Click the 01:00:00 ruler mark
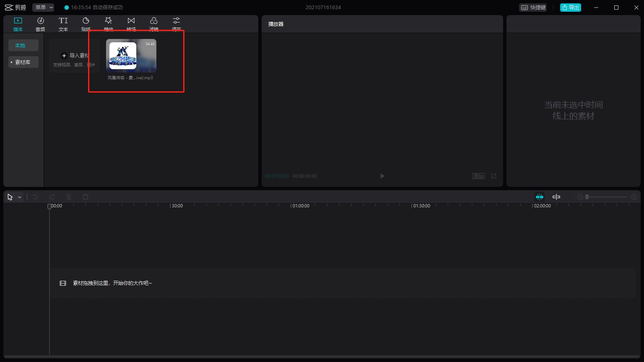This screenshot has width=644, height=362. click(301, 206)
